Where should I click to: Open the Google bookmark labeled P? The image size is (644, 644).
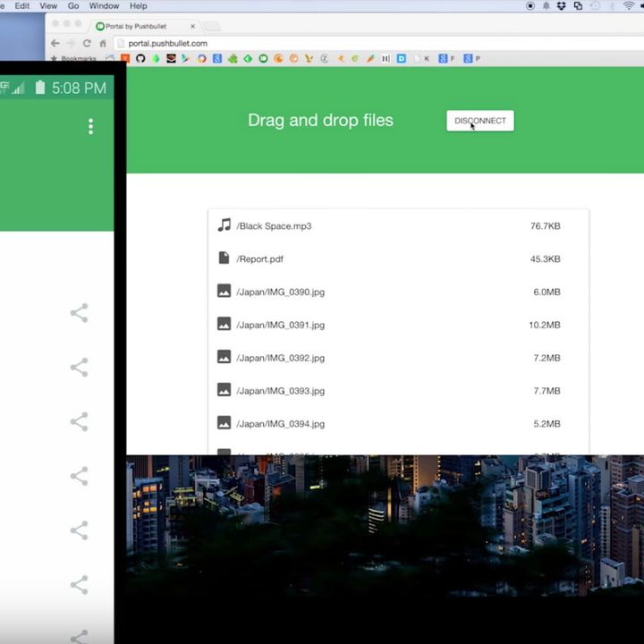pos(471,58)
